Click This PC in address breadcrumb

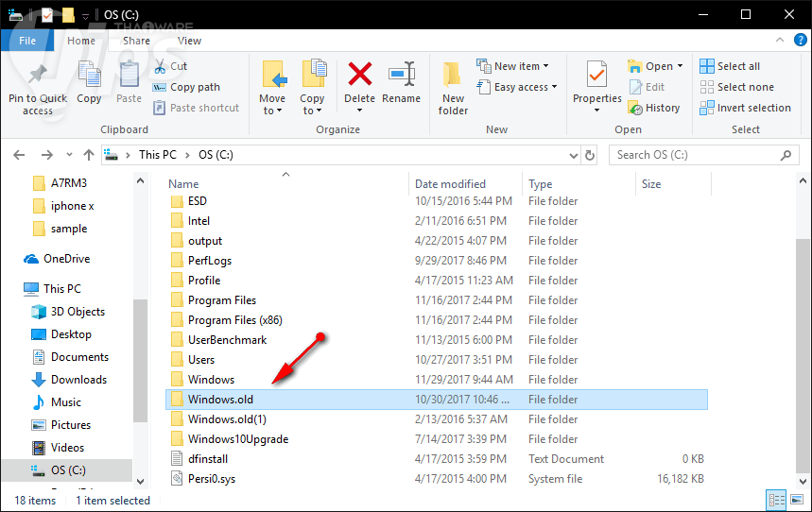(158, 155)
